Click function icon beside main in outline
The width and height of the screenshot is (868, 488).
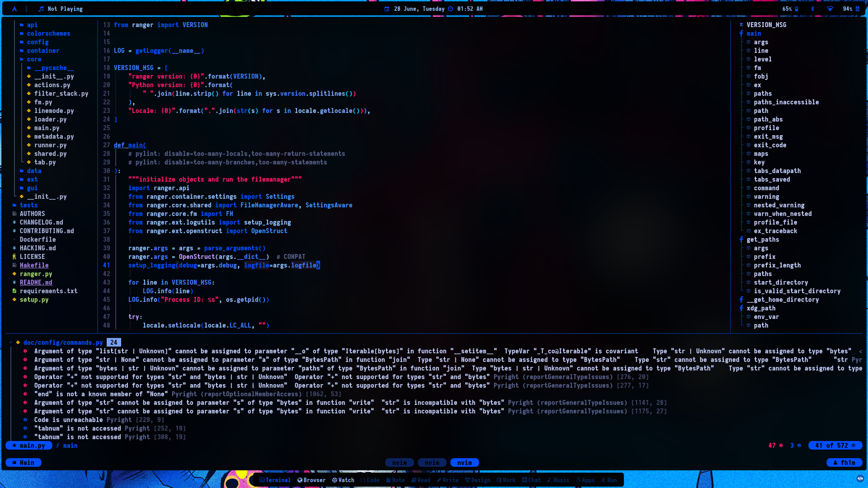[741, 33]
